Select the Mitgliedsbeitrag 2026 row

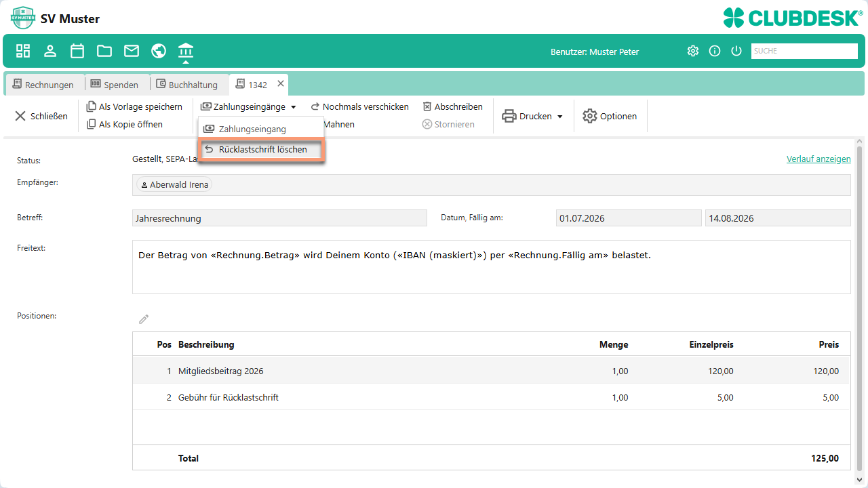pyautogui.click(x=492, y=371)
